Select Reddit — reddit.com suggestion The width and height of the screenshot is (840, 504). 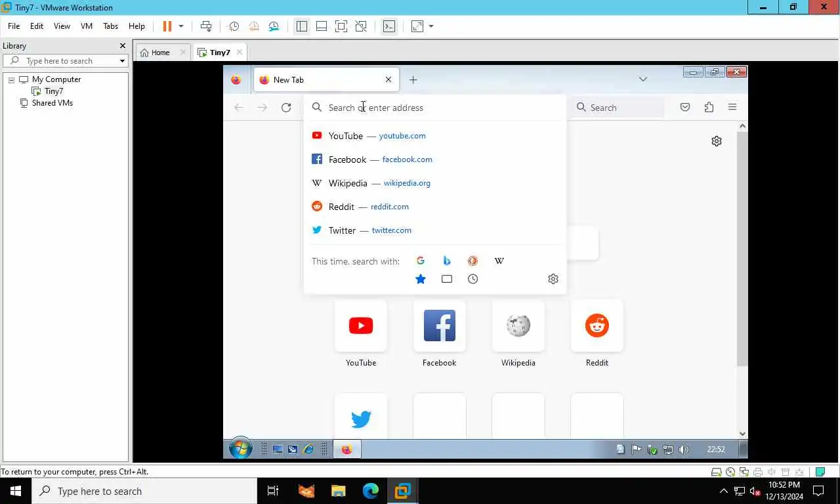(435, 207)
